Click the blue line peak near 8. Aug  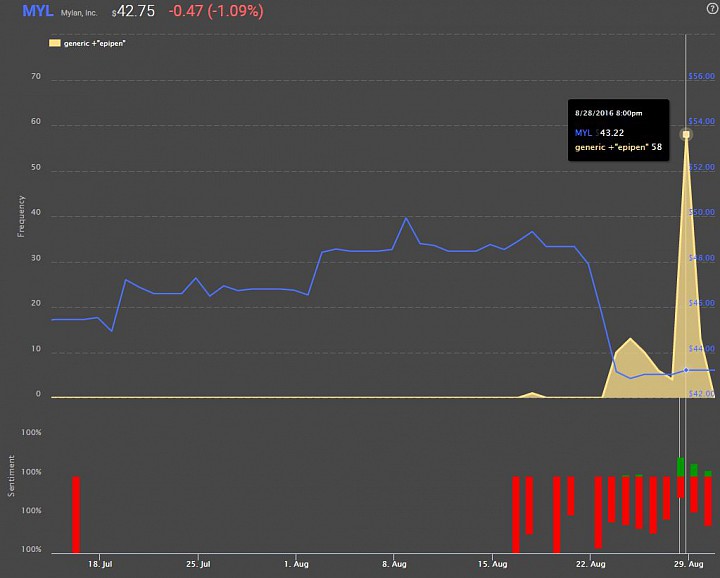pyautogui.click(x=406, y=218)
